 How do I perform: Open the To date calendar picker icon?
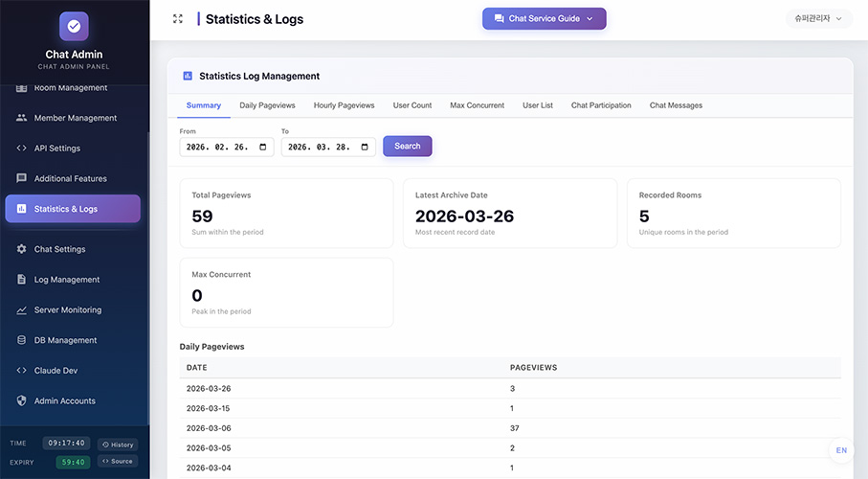pos(365,147)
